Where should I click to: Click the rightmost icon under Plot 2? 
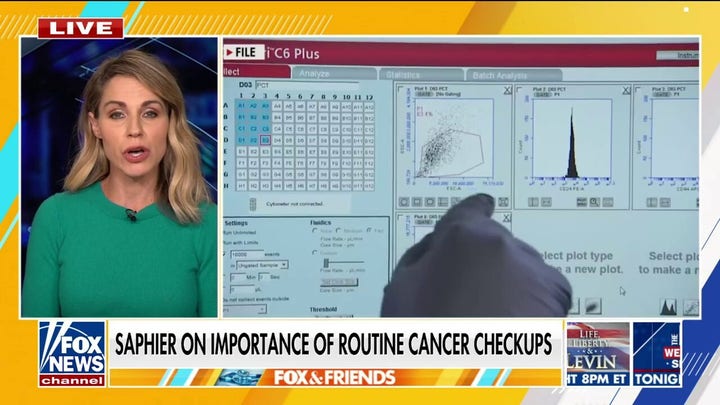(x=608, y=202)
